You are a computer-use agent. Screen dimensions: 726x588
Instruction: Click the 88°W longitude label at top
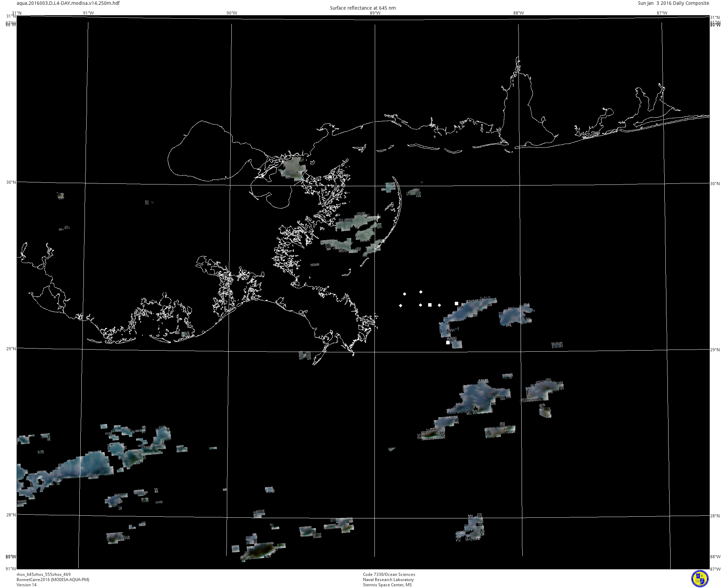[x=519, y=13]
